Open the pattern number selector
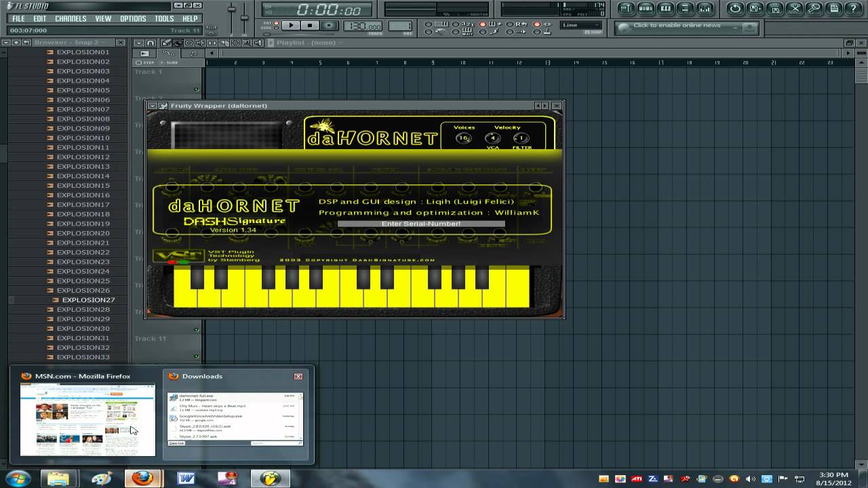 tap(399, 26)
